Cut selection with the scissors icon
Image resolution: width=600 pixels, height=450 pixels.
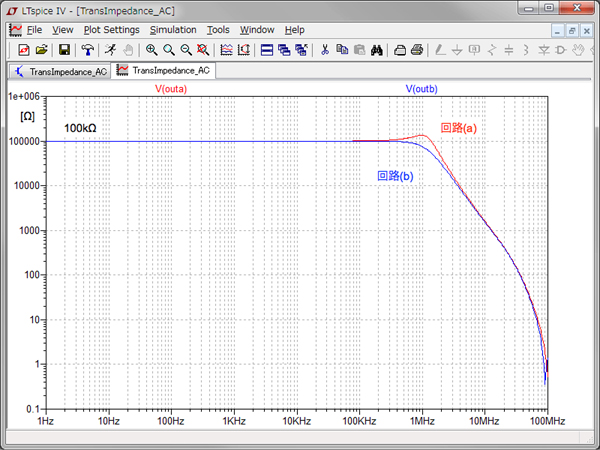click(x=324, y=49)
